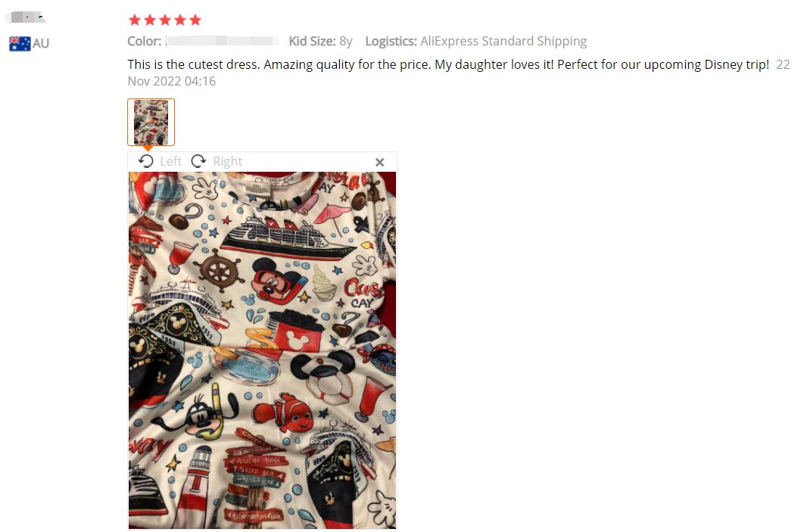The width and height of the screenshot is (801, 532).
Task: Close the enlarged review photo viewer
Action: [379, 163]
